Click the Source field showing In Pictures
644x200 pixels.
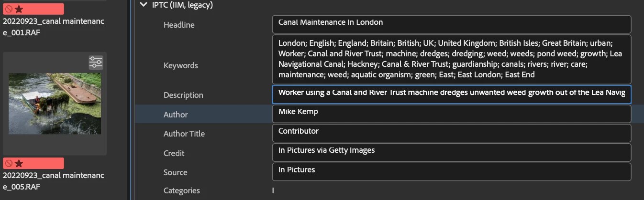(451, 172)
